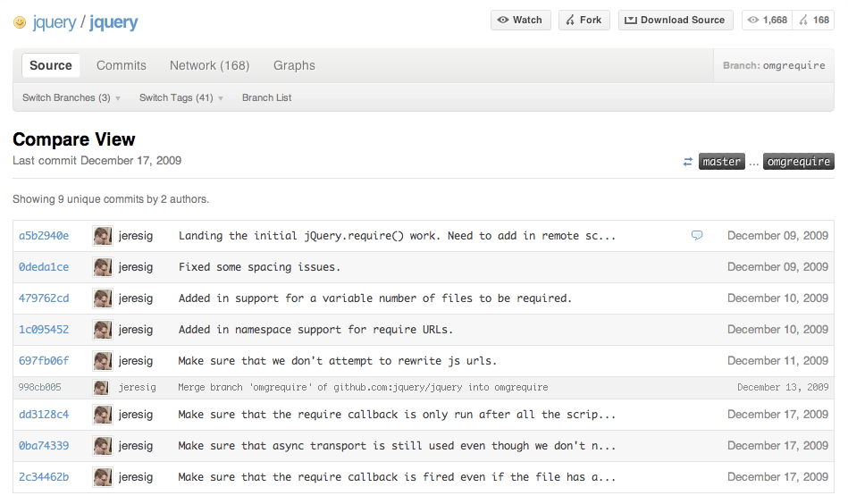This screenshot has height=504, width=848.
Task: Click the forks count 168 icon
Action: [803, 20]
